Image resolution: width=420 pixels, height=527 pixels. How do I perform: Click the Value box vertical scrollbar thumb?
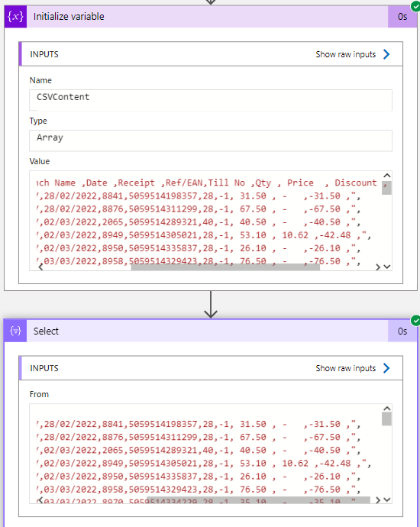[386, 188]
